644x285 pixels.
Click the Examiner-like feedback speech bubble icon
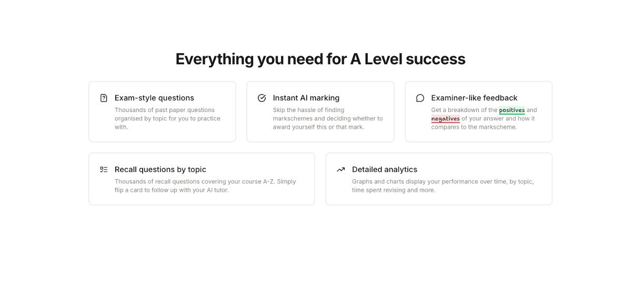[420, 98]
